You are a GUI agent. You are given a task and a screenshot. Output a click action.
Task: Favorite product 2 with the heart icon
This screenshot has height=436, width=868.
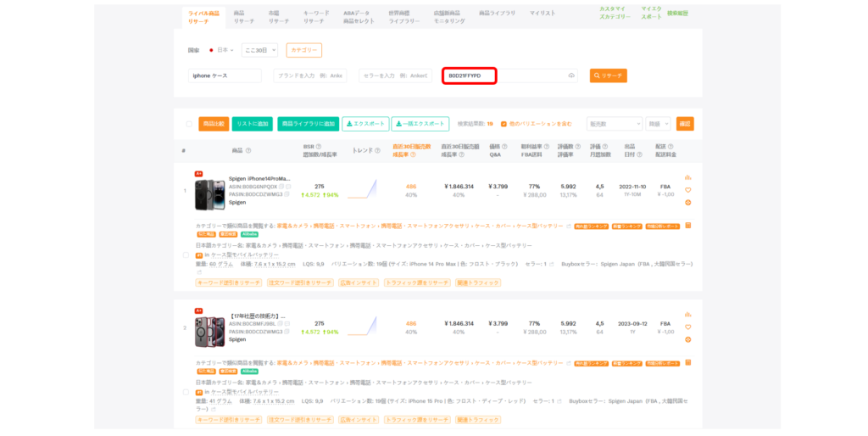click(687, 327)
